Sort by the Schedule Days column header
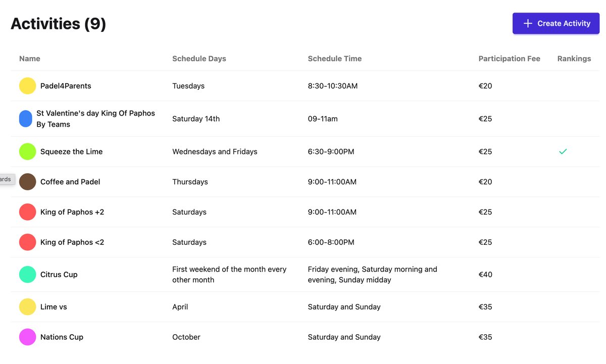Image resolution: width=606 pixels, height=364 pixels. [199, 59]
